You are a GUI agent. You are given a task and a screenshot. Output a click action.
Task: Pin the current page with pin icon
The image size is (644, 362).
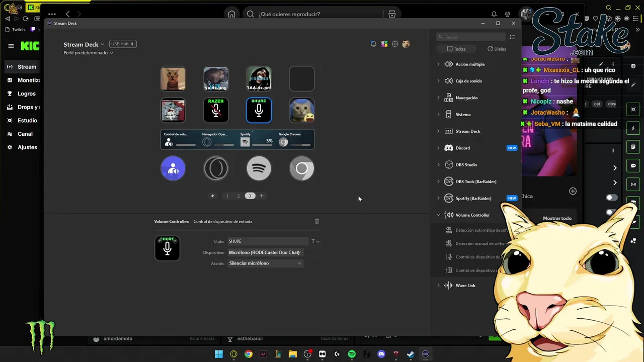212,196
